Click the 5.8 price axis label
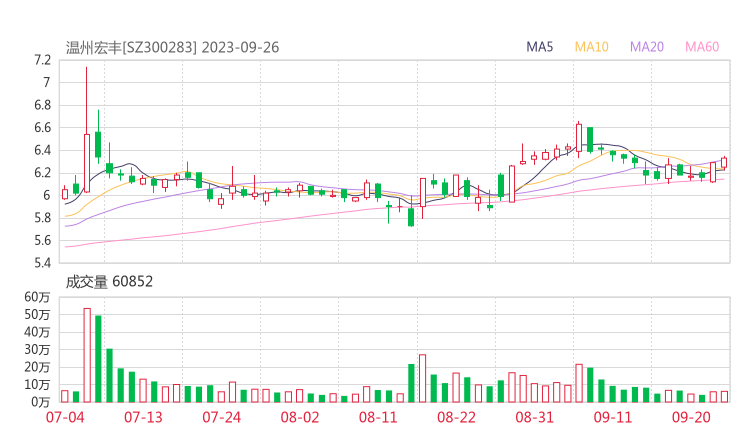The width and height of the screenshot is (740, 440). [42, 218]
